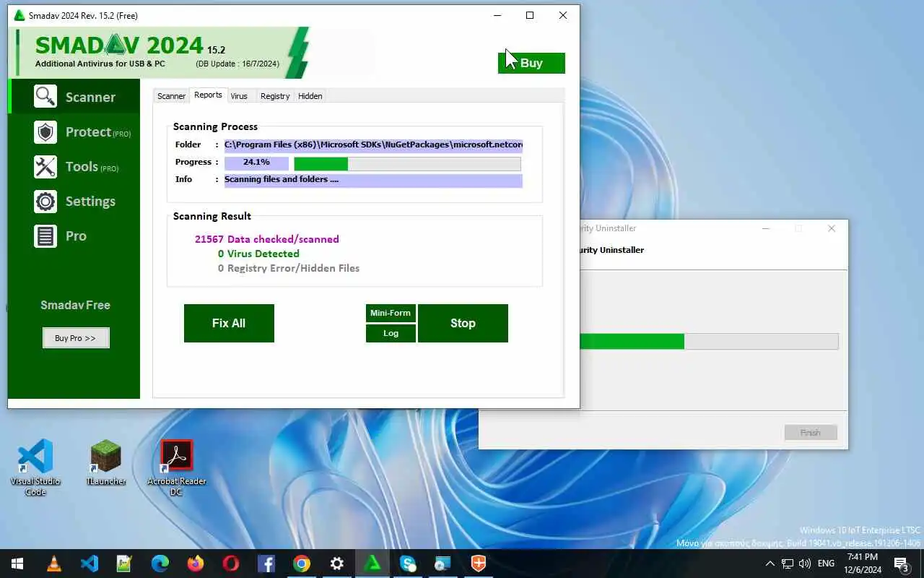The height and width of the screenshot is (578, 924).
Task: Switch to Mini-Form view
Action: (391, 313)
